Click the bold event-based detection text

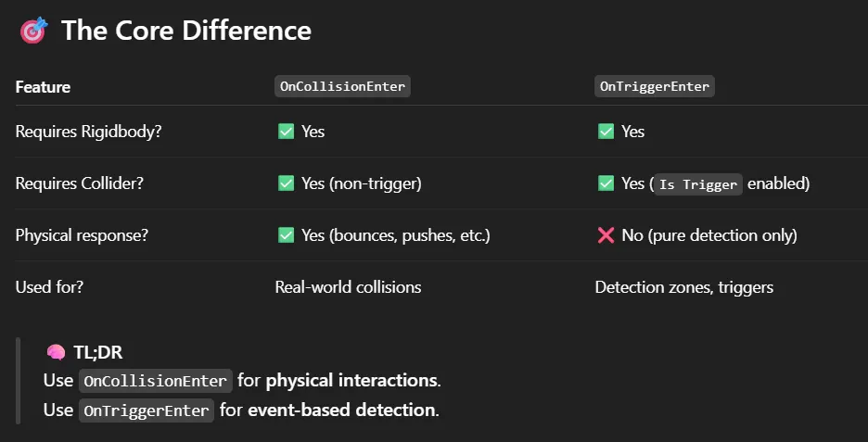point(341,410)
